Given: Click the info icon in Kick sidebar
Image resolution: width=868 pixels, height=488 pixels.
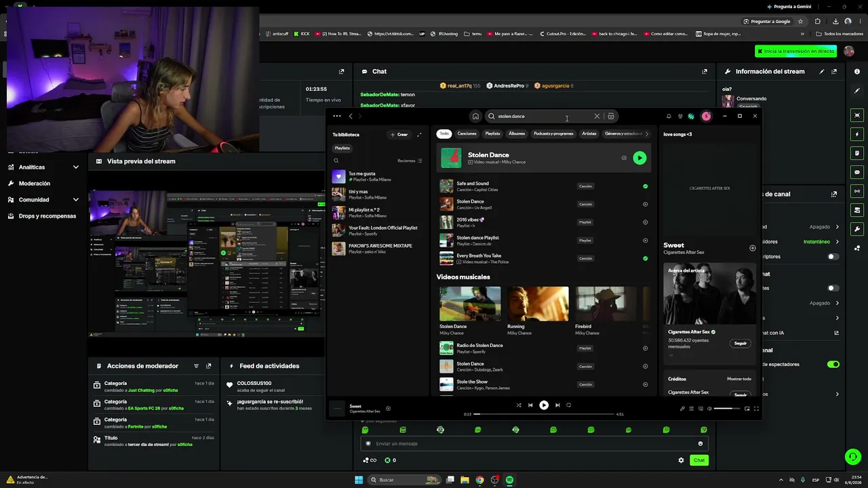Looking at the screenshot, I should pos(857,71).
